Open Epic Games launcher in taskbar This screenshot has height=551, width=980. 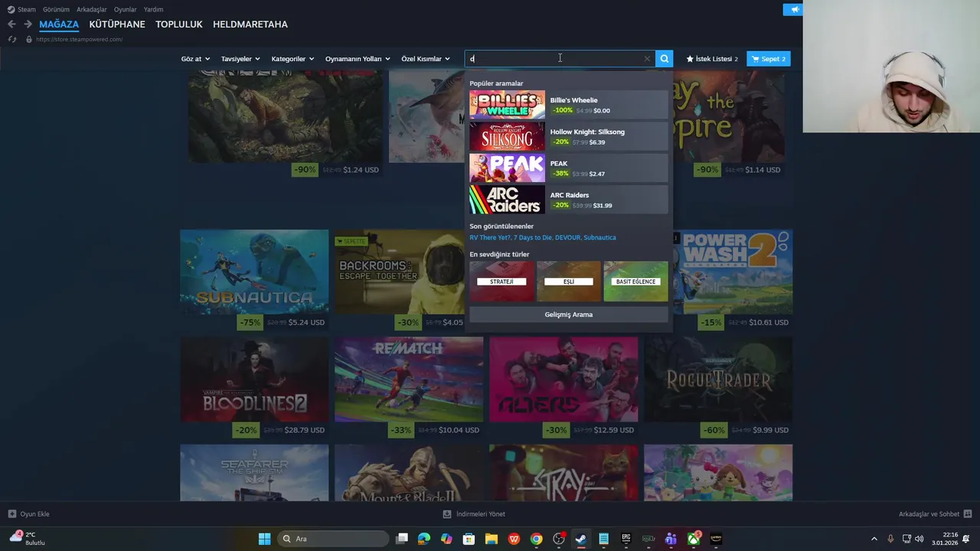[x=626, y=539]
